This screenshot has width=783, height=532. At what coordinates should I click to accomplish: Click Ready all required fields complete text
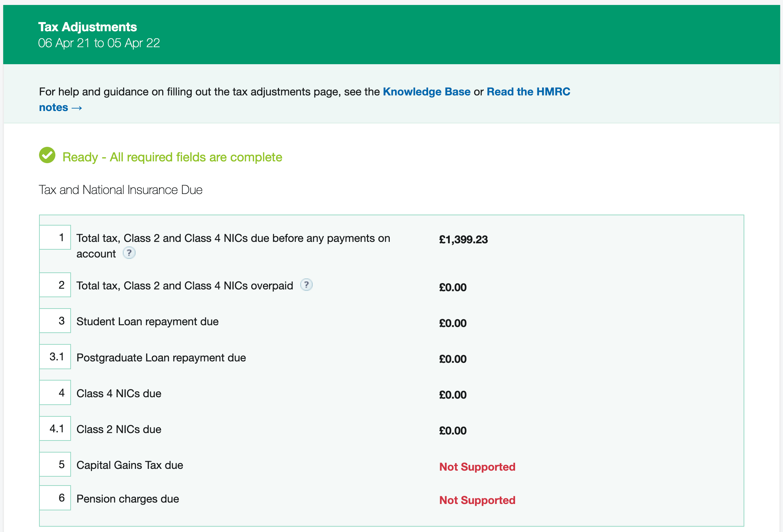coord(172,157)
